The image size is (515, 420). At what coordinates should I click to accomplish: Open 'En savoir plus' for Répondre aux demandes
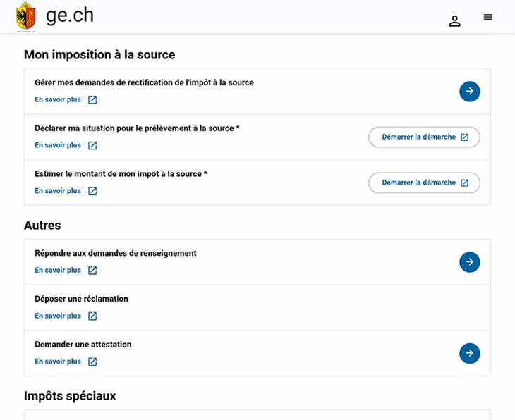click(58, 270)
